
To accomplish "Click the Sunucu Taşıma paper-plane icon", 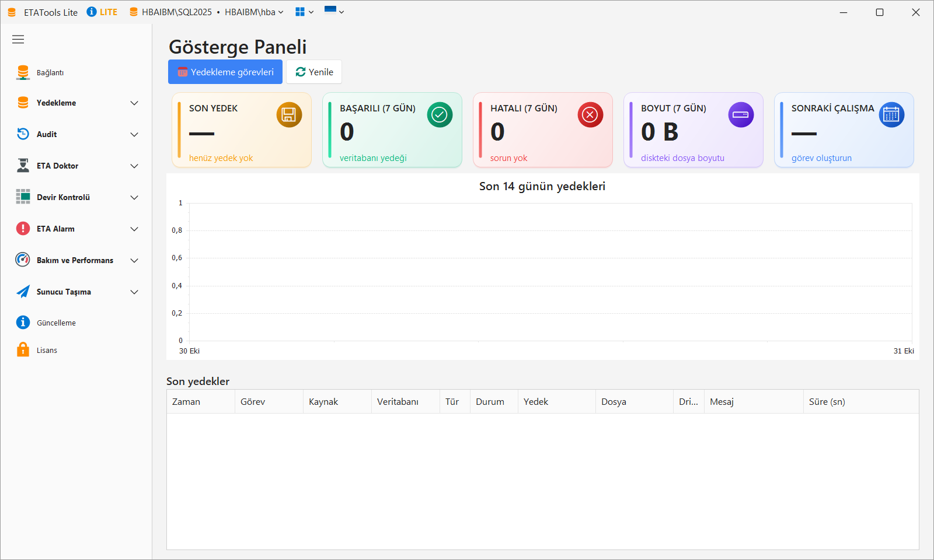I will point(23,292).
